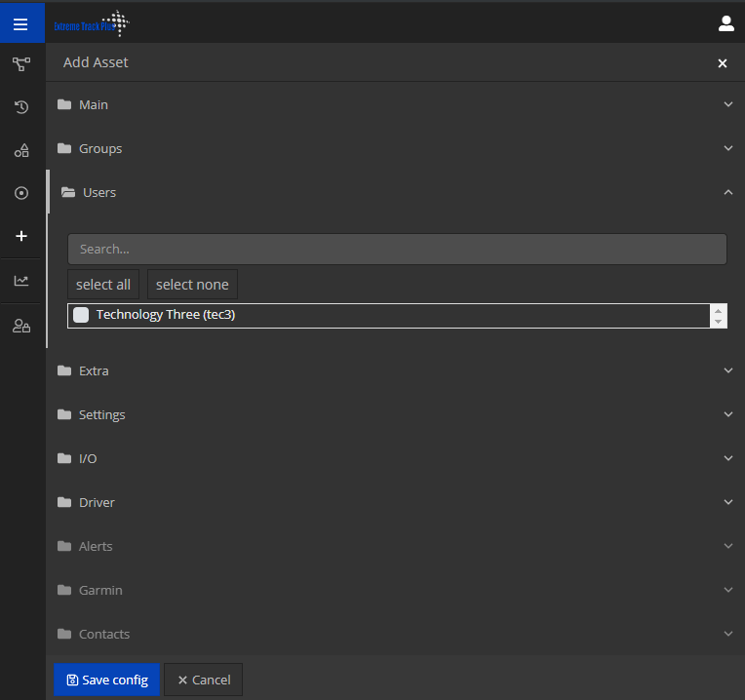The height and width of the screenshot is (700, 745).
Task: Open the I/O section label
Action: (x=88, y=458)
